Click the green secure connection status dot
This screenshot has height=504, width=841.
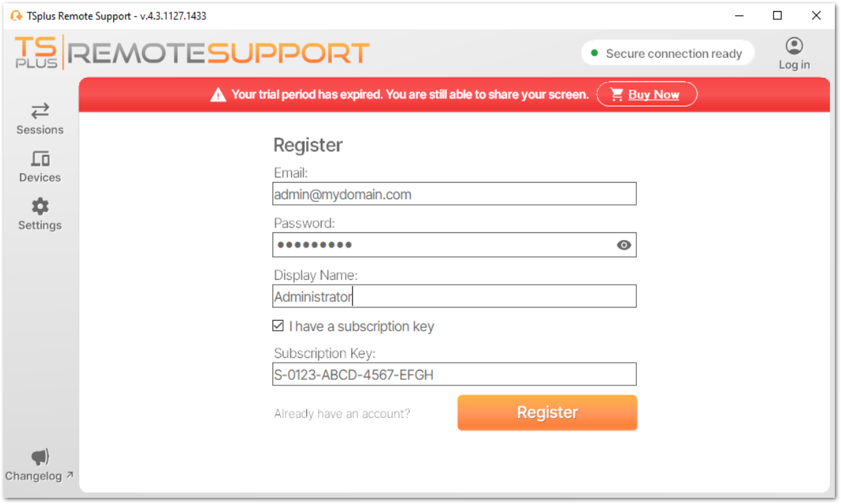pos(594,52)
